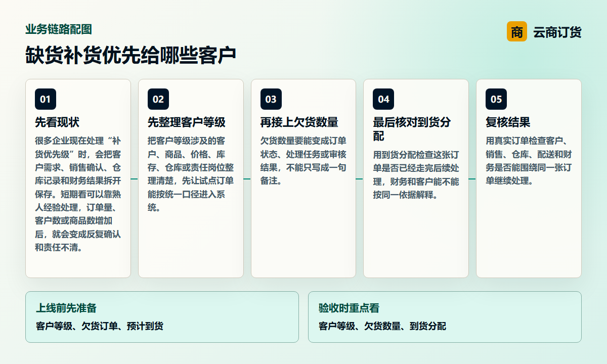Click the 上线前先准备 heading

[x=66, y=308]
